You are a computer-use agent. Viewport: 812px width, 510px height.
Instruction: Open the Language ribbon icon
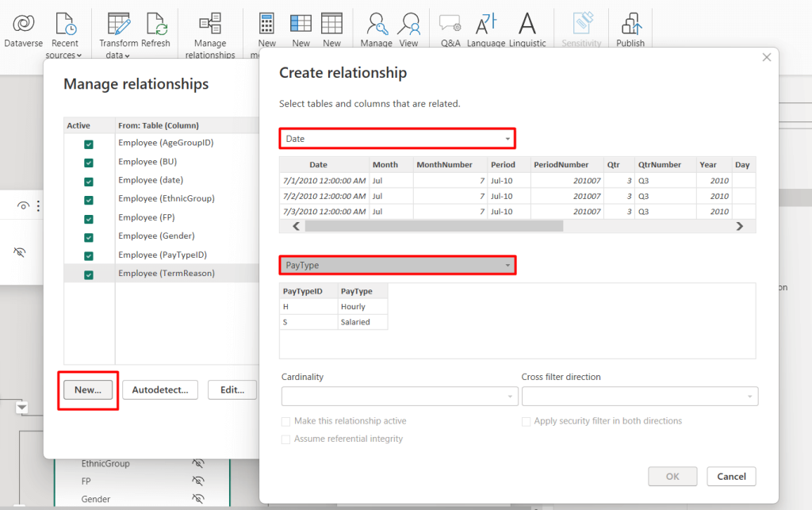click(486, 23)
